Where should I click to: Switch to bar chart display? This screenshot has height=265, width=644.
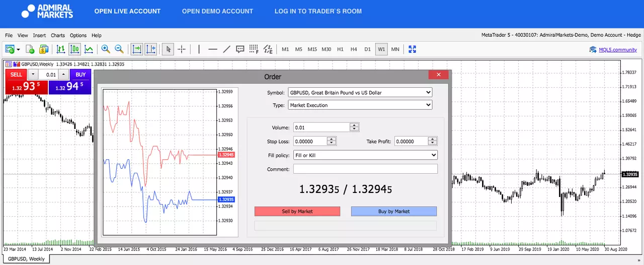point(61,49)
